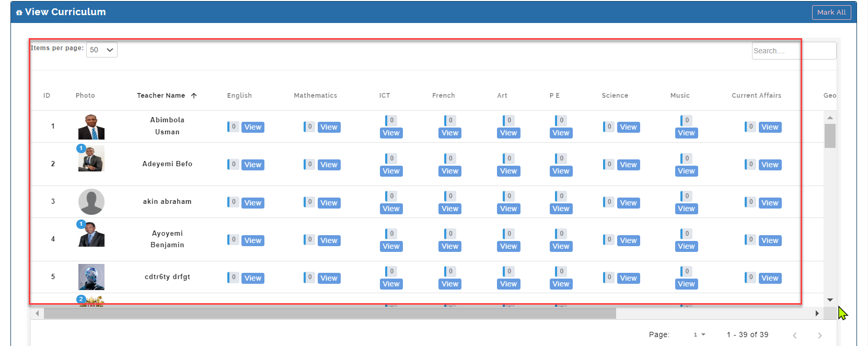The height and width of the screenshot is (346, 868).
Task: View English curriculum for Abimbola Usman
Action: 253,127
